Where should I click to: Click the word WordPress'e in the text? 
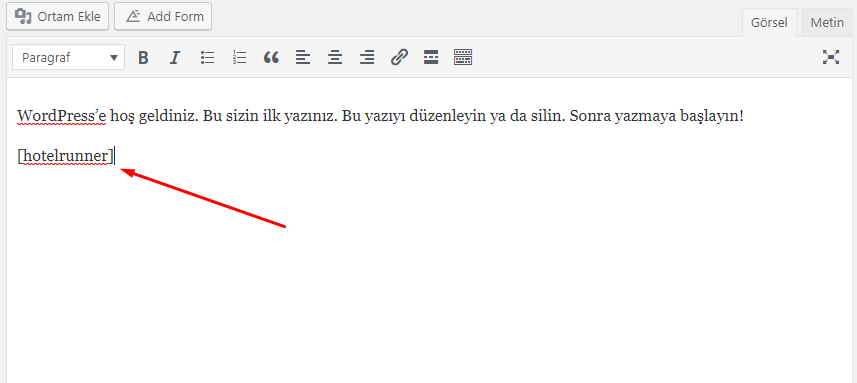pyautogui.click(x=62, y=116)
